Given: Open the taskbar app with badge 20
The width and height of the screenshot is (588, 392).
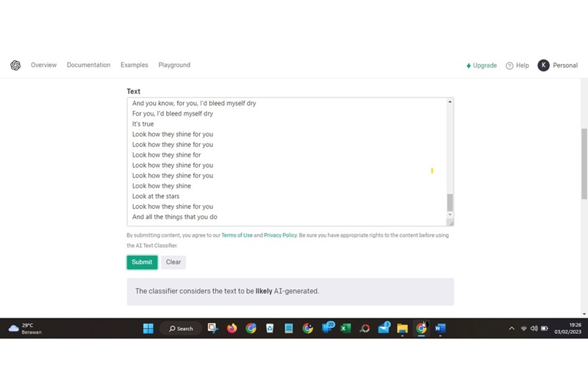Looking at the screenshot, I should tap(327, 327).
